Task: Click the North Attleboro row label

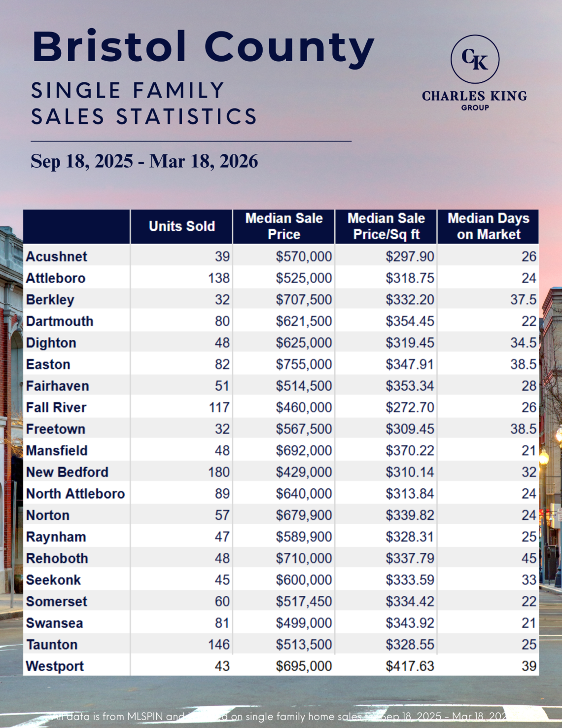Action: 75,494
